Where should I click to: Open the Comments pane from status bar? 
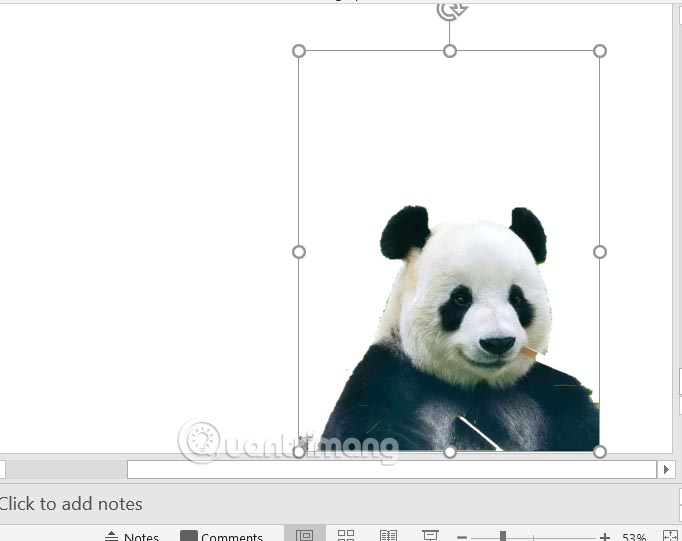221,536
